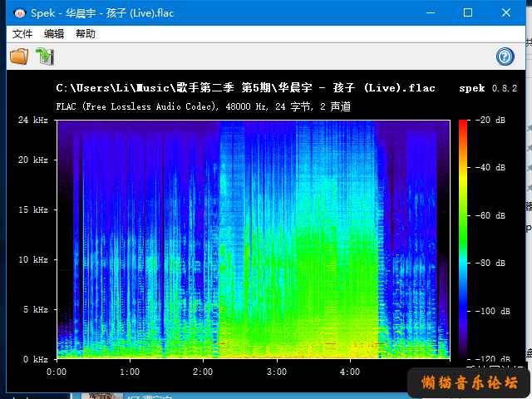Click the 5 kHz axis label

[x=35, y=309]
